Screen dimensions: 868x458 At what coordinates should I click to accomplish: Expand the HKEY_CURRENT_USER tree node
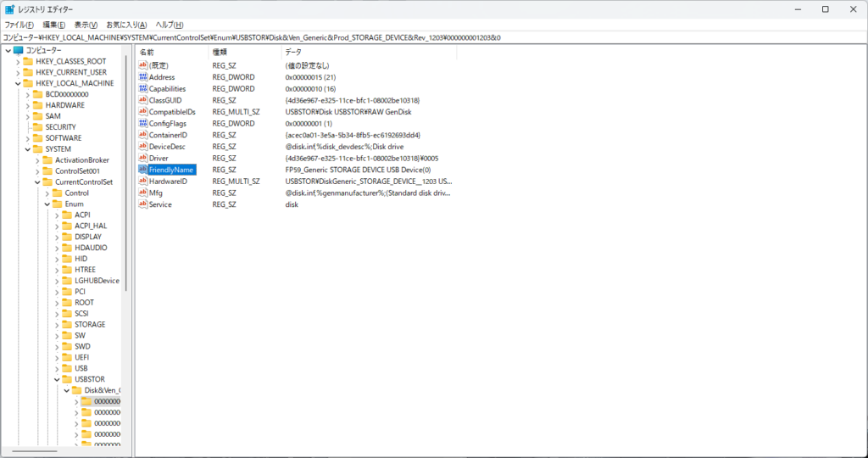(17, 72)
